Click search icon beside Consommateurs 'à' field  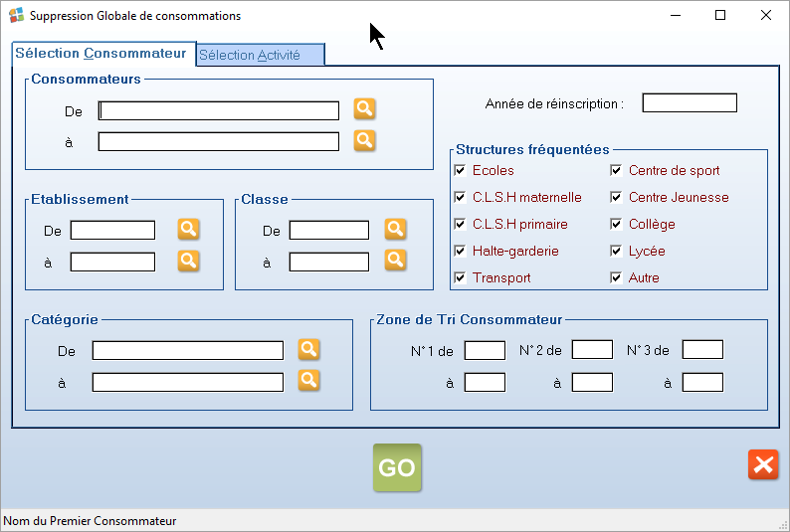click(x=365, y=140)
